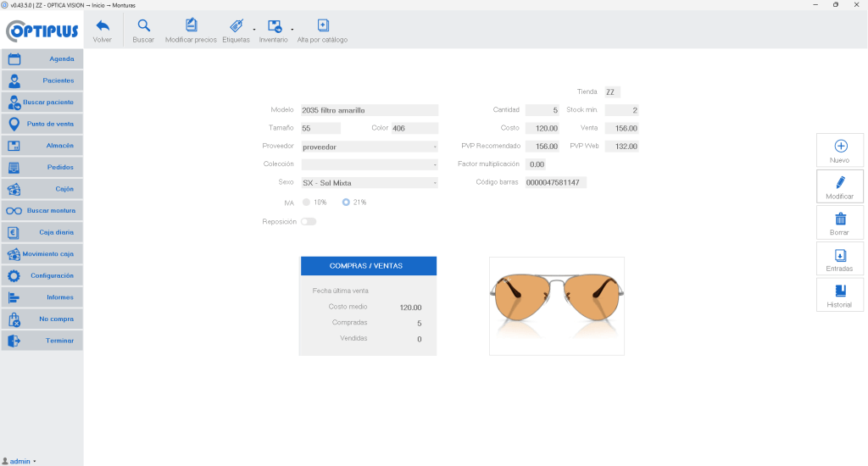Open Punto de venta sidebar item
This screenshot has width=868, height=466.
(42, 124)
